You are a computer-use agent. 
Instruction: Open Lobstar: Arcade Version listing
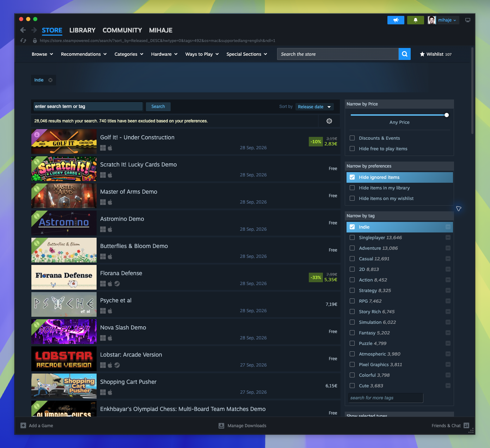185,359
